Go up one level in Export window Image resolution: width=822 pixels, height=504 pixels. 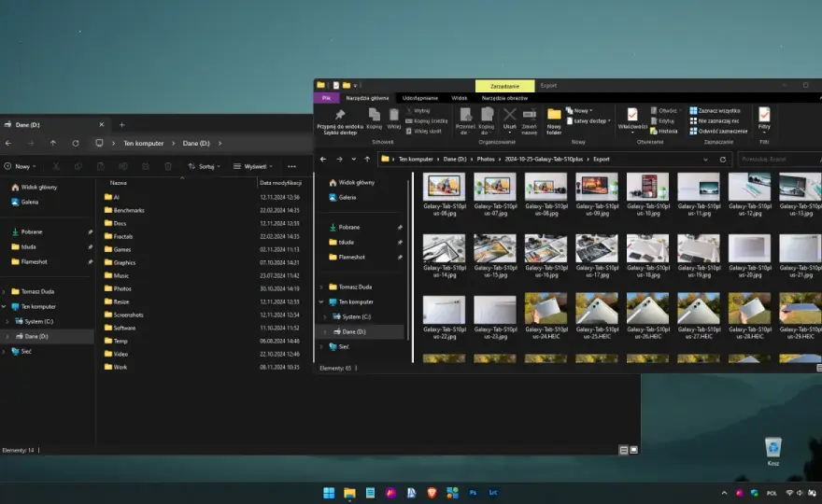[x=367, y=160]
